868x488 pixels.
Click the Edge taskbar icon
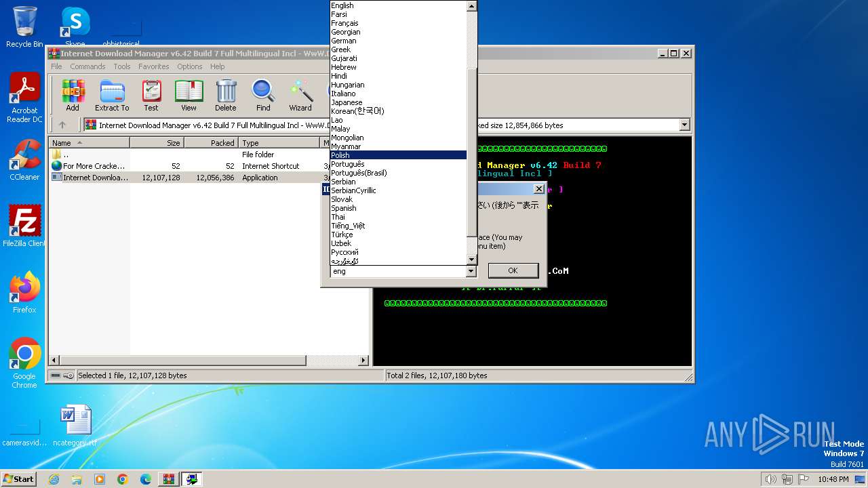(x=146, y=479)
